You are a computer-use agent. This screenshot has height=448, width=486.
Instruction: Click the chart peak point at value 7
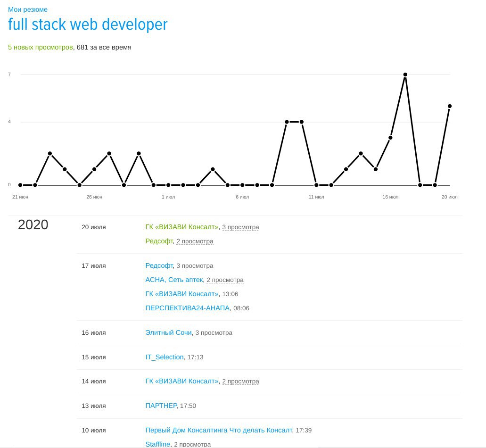[x=405, y=75]
